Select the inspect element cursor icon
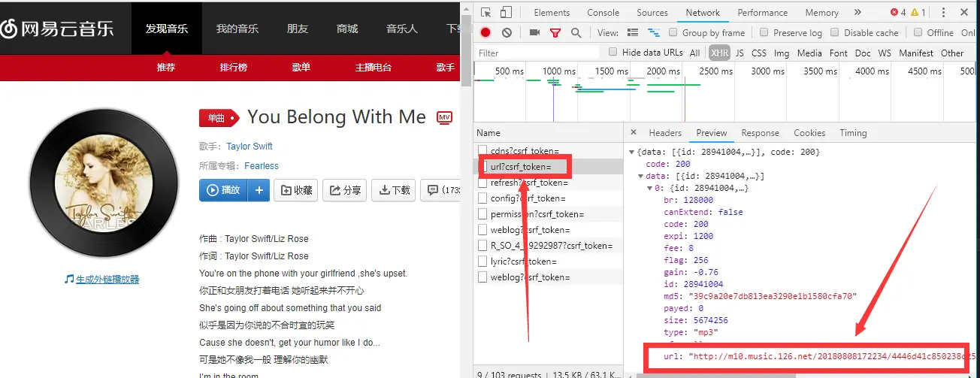Image resolution: width=980 pixels, height=378 pixels. point(486,12)
